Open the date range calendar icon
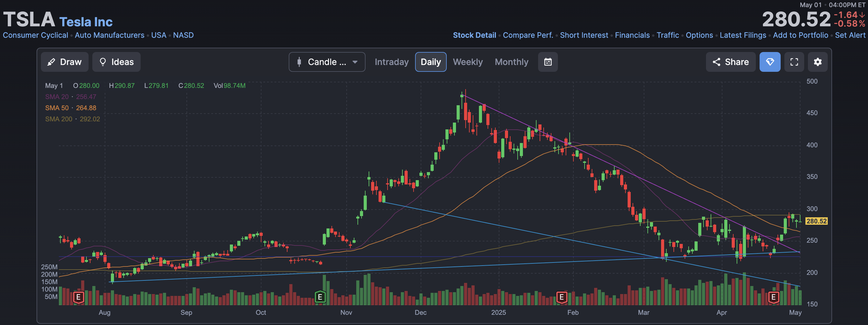Viewport: 868px width, 325px height. click(x=548, y=62)
